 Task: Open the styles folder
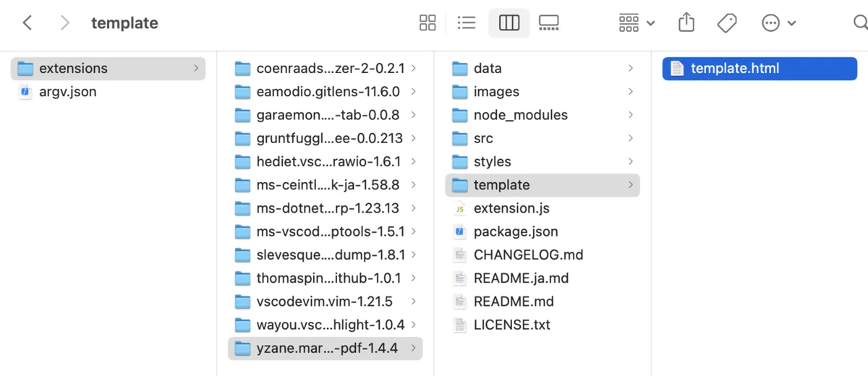[542, 161]
